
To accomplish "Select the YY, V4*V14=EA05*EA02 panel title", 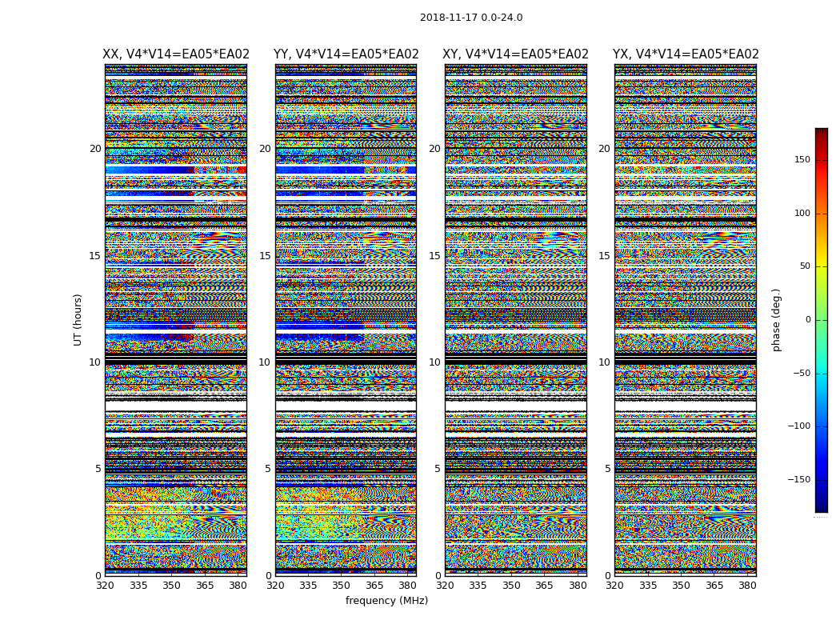I will point(346,54).
